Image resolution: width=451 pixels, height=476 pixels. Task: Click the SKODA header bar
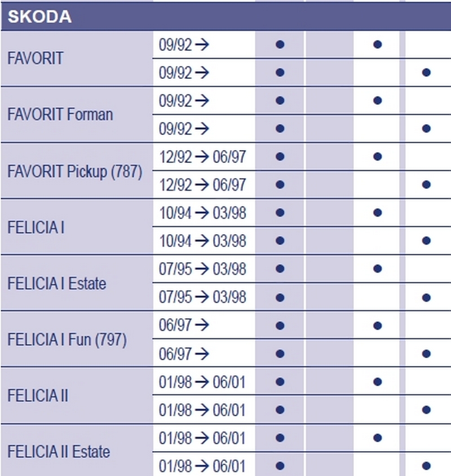click(x=226, y=16)
